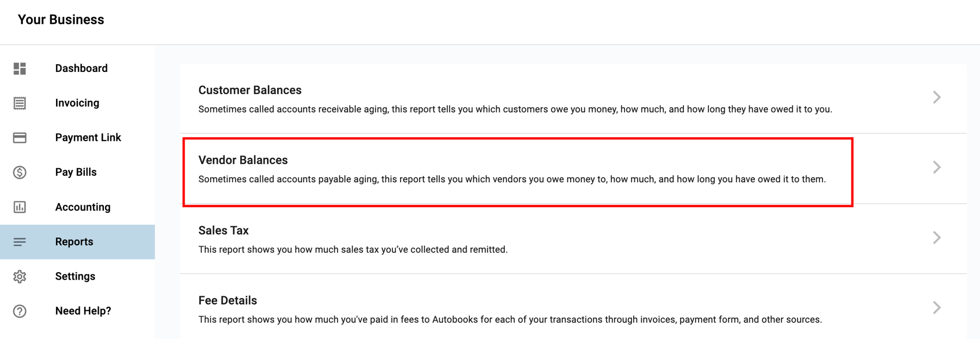Select the Invoicing receipt icon
Screen dimensions: 980x339
tap(20, 103)
